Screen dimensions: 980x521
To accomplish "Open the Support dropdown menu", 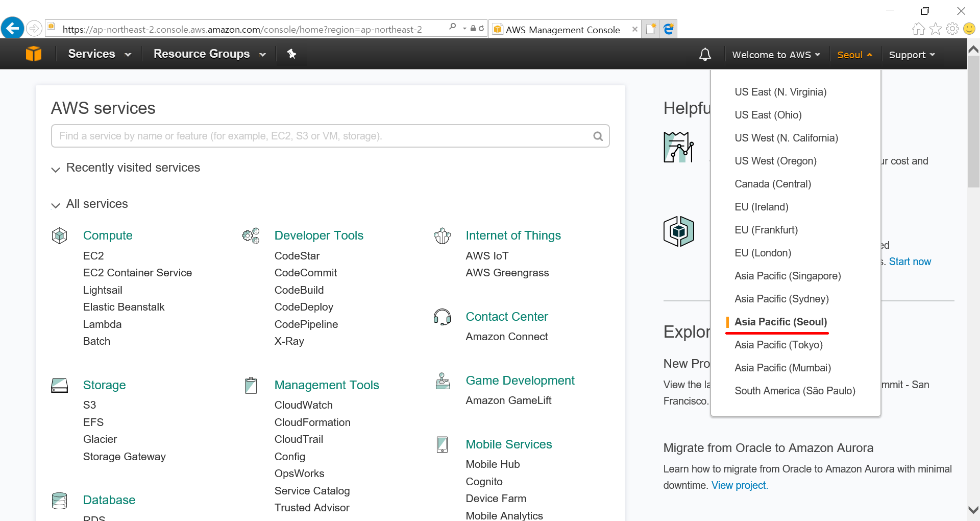I will [x=912, y=55].
